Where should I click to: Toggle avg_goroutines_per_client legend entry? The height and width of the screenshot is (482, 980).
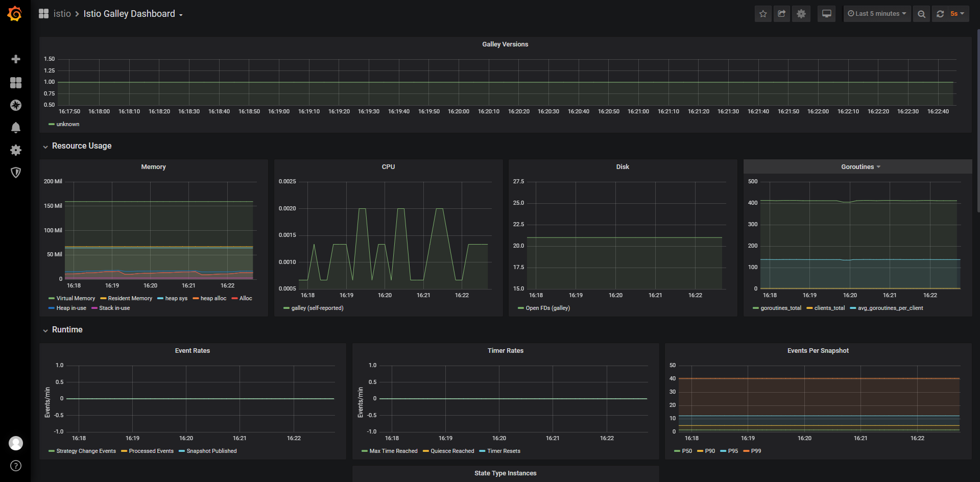tap(891, 308)
